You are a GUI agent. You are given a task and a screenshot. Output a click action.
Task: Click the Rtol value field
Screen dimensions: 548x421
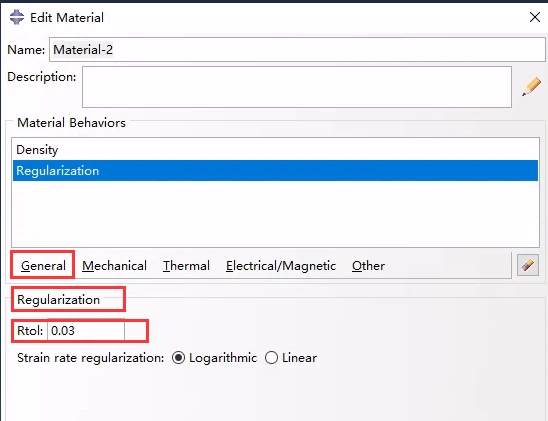[x=86, y=331]
